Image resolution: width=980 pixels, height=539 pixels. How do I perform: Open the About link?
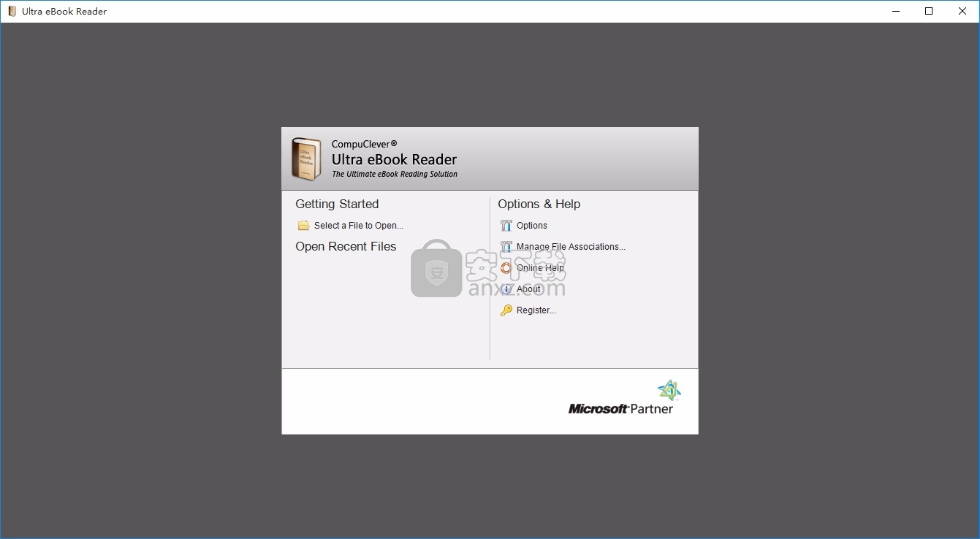point(528,289)
